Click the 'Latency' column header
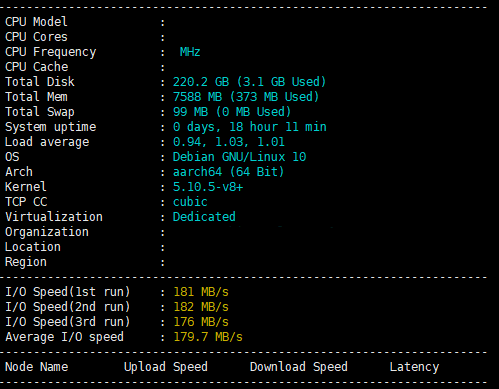This screenshot has height=389, width=499. [414, 367]
